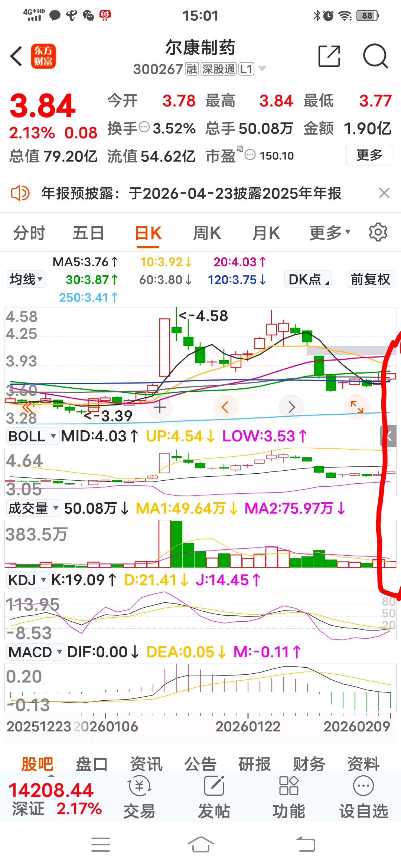Tap the 4.58 high price marker
The width and height of the screenshot is (401, 868).
click(203, 316)
